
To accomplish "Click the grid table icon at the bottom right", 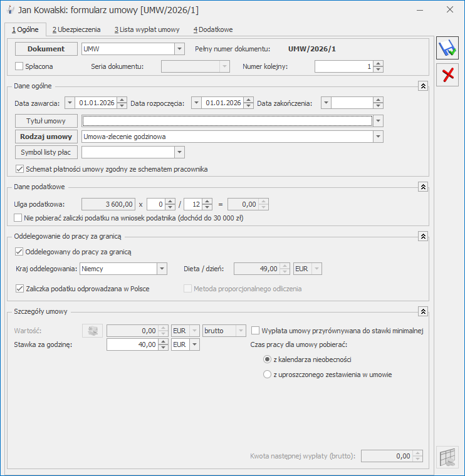I will 447,457.
